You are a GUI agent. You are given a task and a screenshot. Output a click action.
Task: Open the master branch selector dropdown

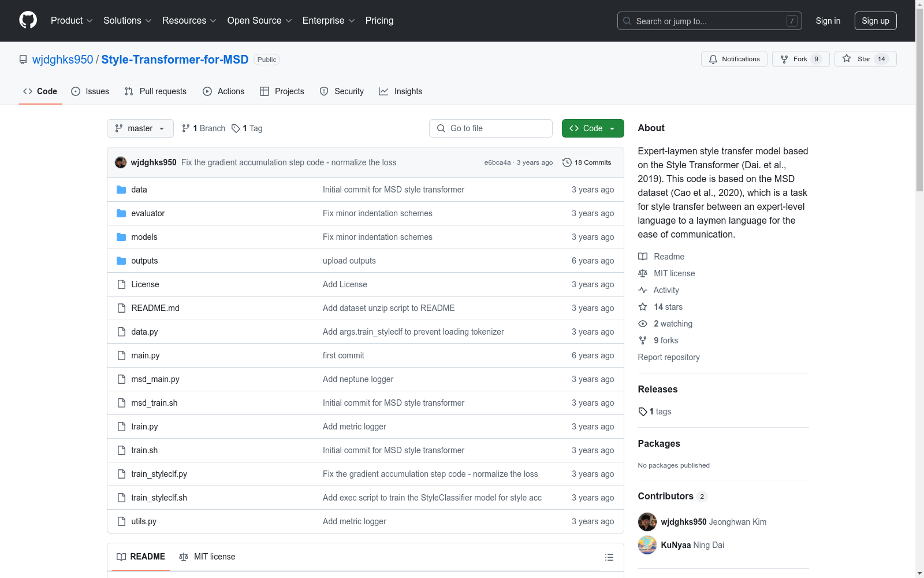[x=140, y=128]
